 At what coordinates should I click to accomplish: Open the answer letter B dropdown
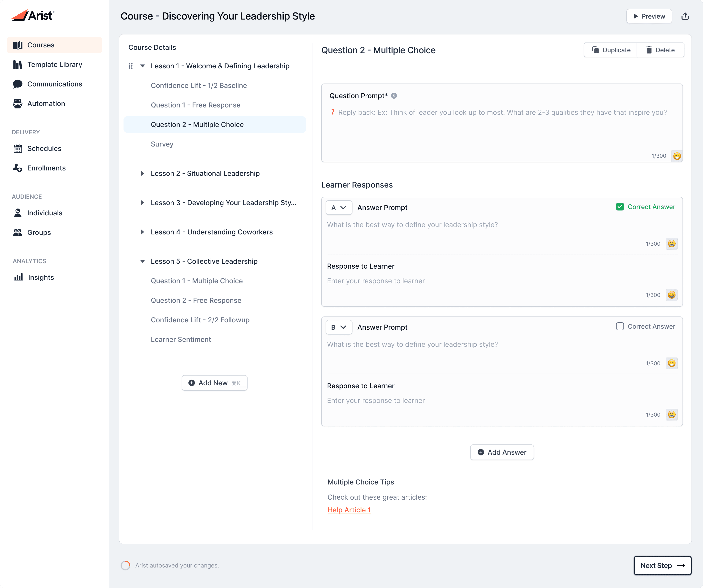[339, 327]
